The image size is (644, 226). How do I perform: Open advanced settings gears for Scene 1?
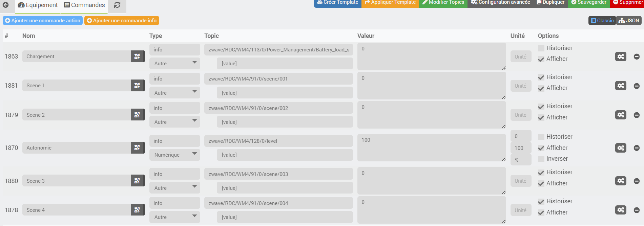(x=621, y=86)
